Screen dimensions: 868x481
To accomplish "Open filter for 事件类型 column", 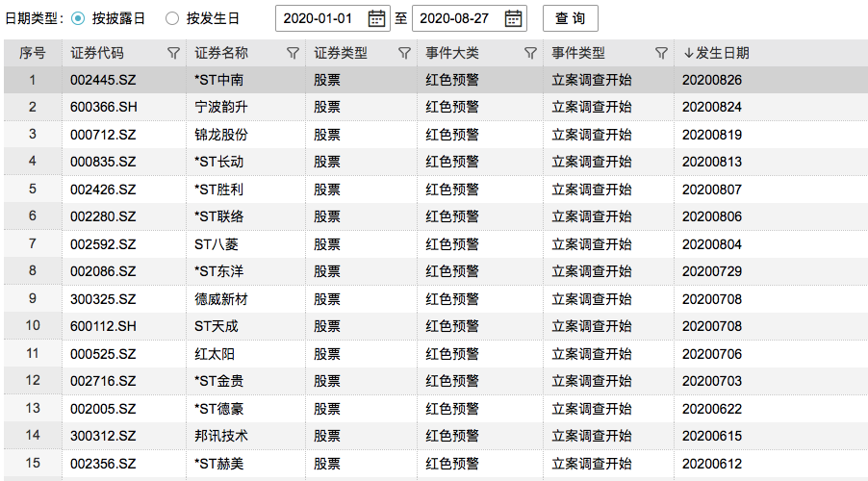I will click(x=661, y=53).
